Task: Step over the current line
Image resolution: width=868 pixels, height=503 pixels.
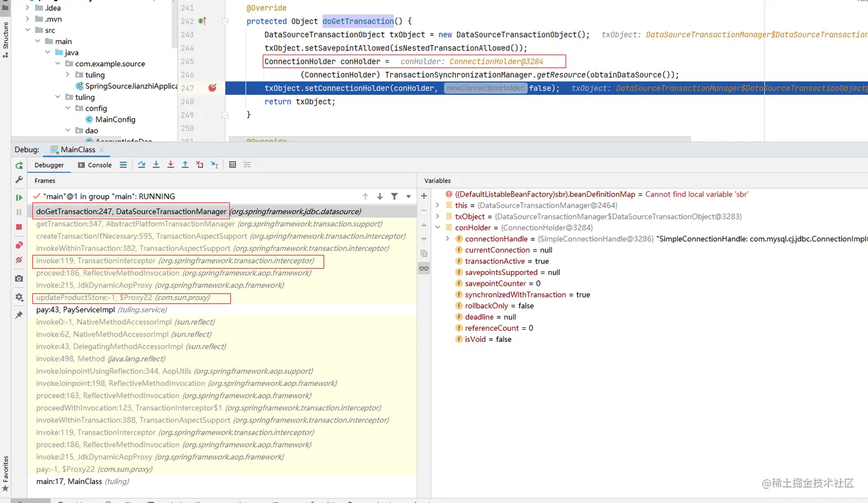Action: (142, 165)
